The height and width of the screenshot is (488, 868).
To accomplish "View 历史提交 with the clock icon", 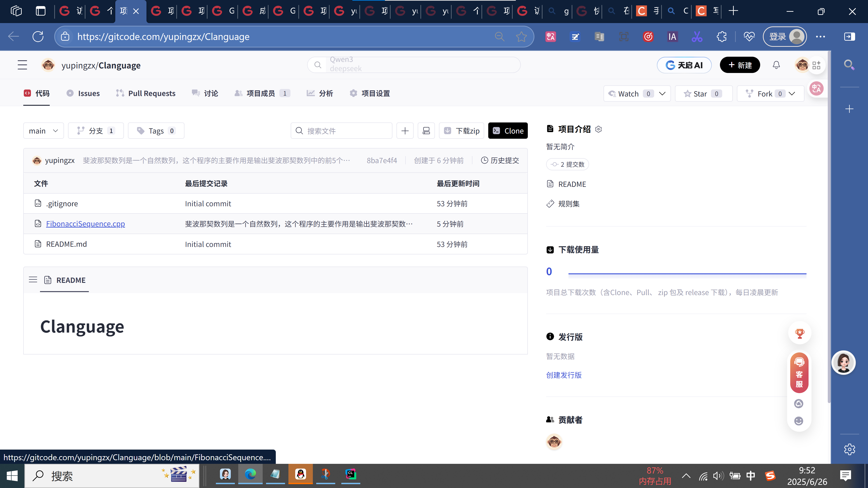I will (x=500, y=160).
